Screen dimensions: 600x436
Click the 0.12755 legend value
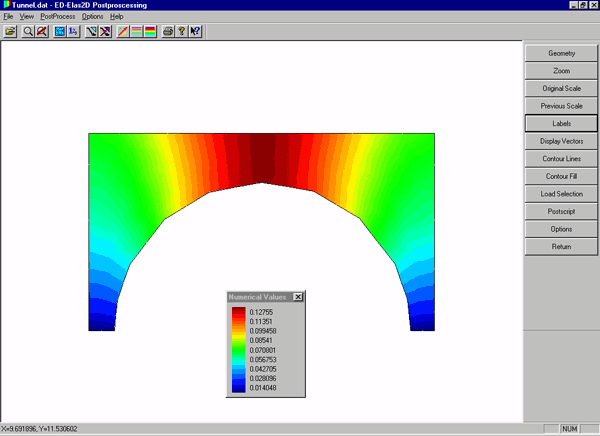261,312
